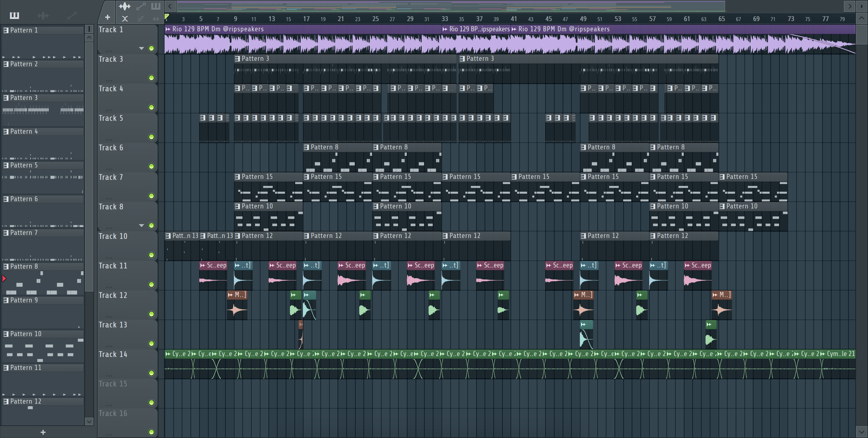Show automation clips in the picker panel
The width and height of the screenshot is (868, 438).
72,15
